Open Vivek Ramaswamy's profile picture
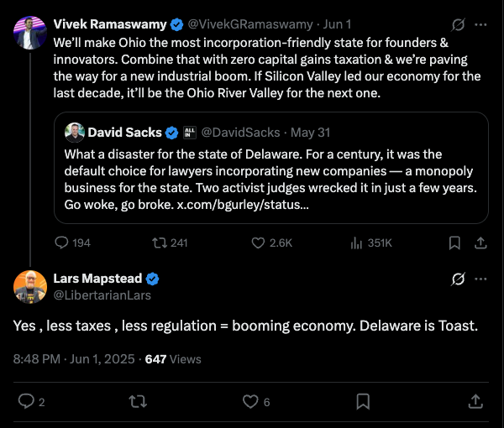The height and width of the screenshot is (428, 504). pos(30,33)
